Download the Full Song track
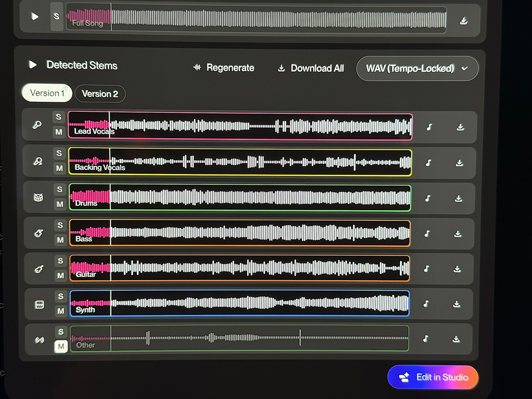The height and width of the screenshot is (399, 532). coord(463,21)
